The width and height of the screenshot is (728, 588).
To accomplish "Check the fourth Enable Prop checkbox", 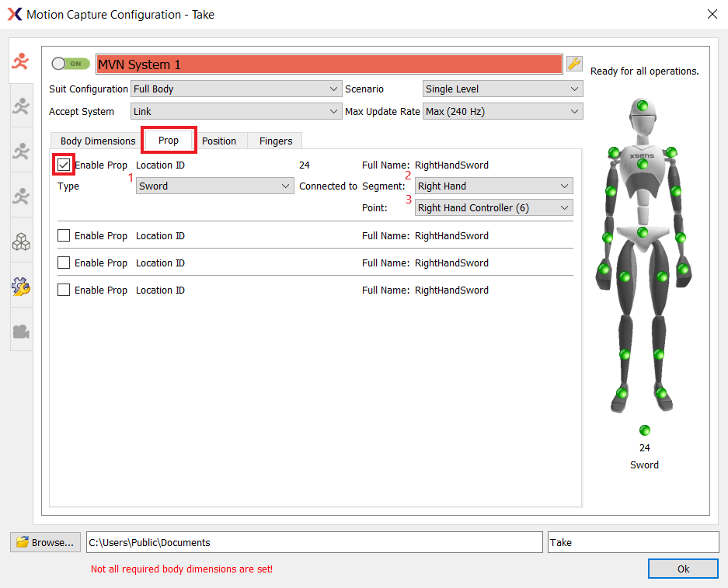I will [64, 290].
